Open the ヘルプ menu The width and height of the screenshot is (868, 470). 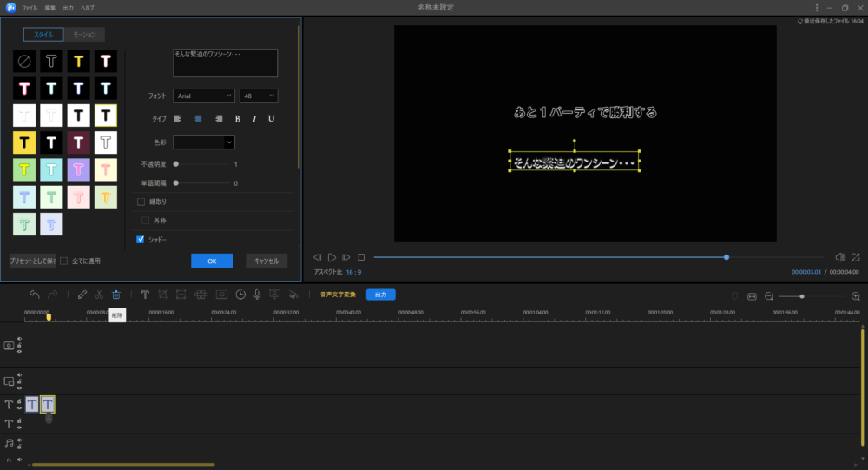tap(88, 8)
